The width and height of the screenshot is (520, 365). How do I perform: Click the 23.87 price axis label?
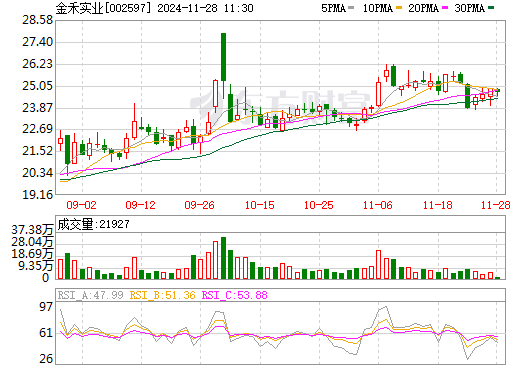[38, 108]
